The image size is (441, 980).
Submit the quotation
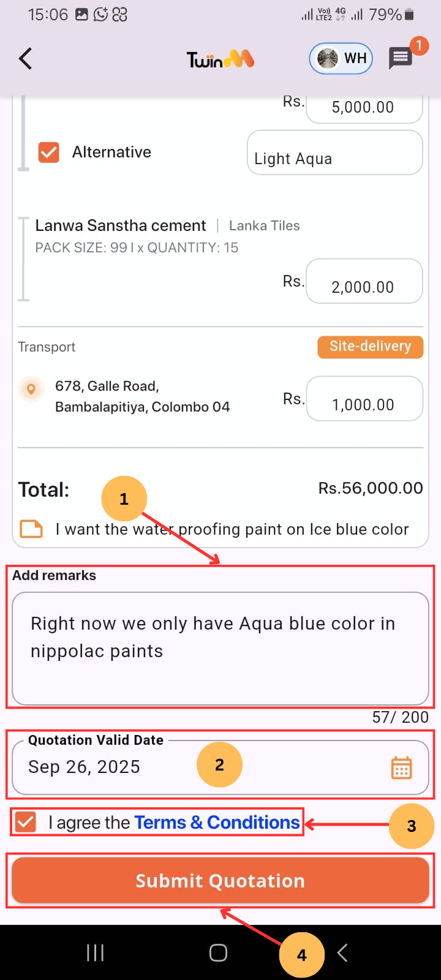tap(220, 880)
